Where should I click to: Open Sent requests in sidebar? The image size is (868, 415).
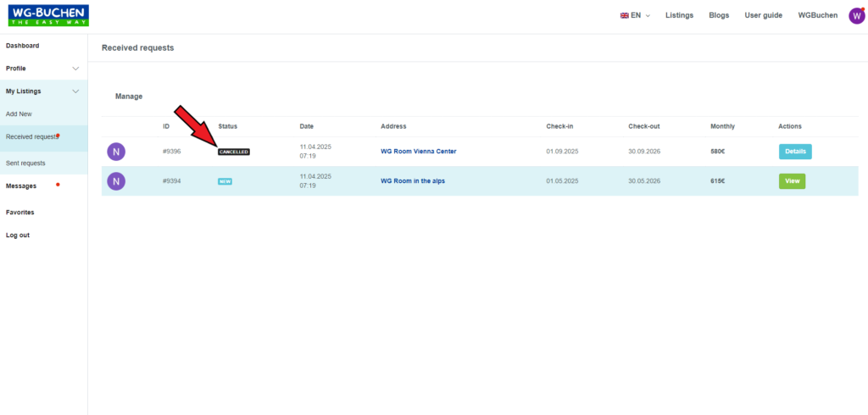25,163
